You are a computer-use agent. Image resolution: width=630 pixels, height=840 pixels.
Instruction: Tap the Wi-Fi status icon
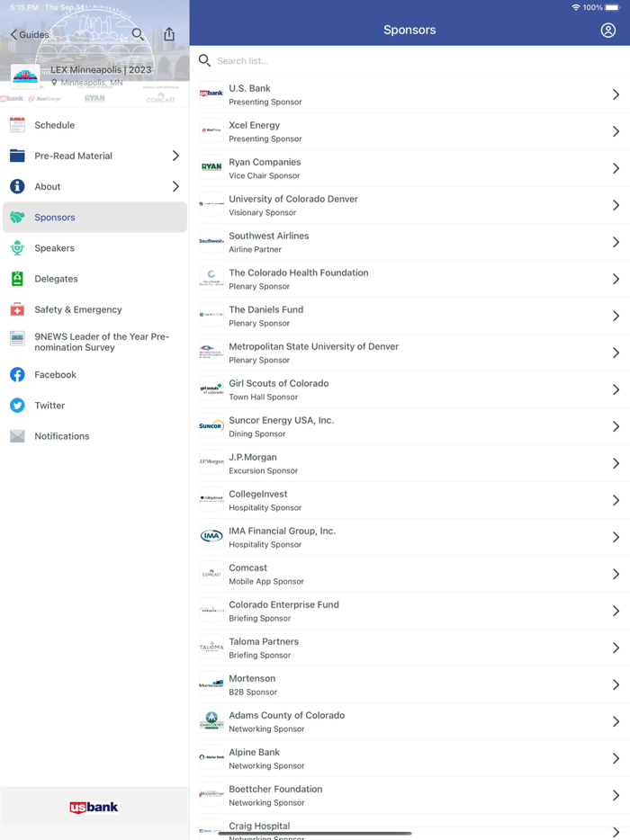point(576,7)
